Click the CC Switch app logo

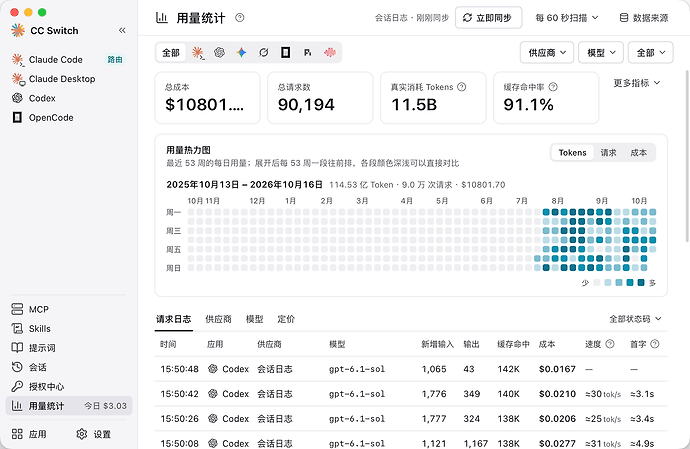coord(18,30)
